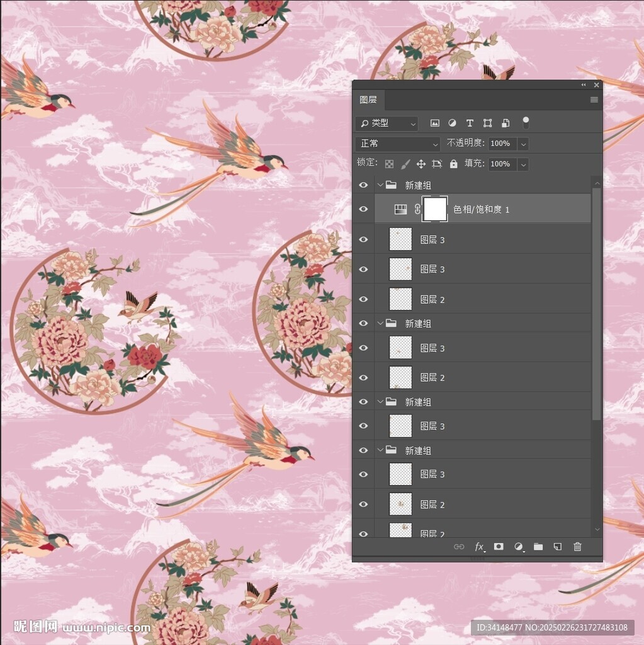Open the fx layer style menu
This screenshot has height=645, width=644.
[x=480, y=547]
